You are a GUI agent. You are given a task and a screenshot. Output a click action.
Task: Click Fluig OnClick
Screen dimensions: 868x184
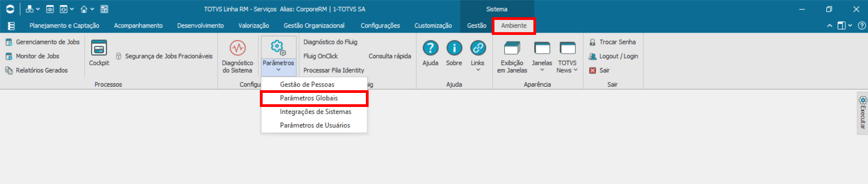[321, 56]
